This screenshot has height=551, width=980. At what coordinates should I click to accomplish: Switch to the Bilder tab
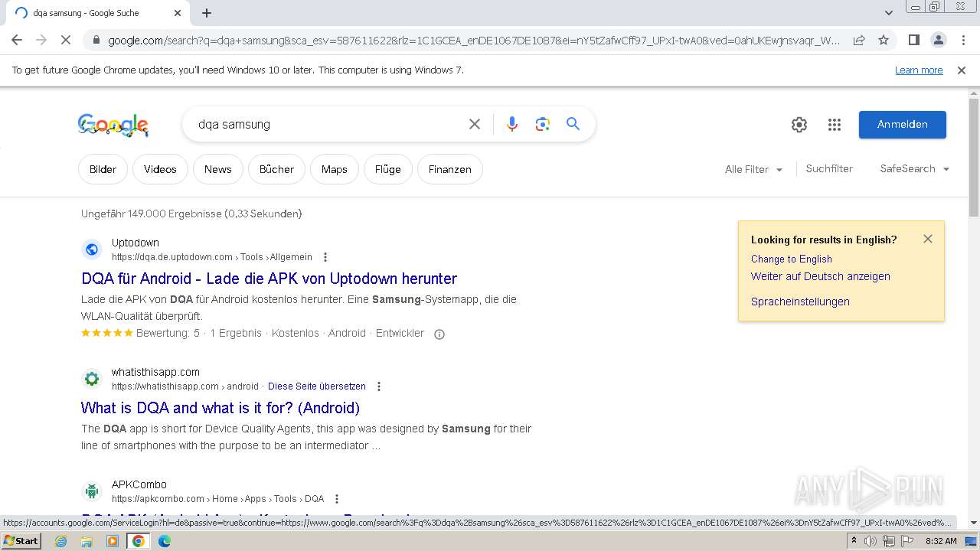[x=103, y=169]
